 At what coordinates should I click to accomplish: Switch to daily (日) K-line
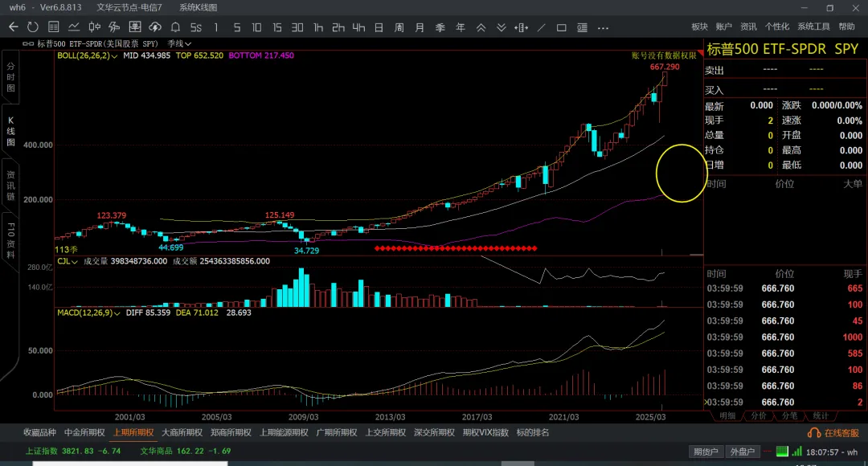point(379,27)
